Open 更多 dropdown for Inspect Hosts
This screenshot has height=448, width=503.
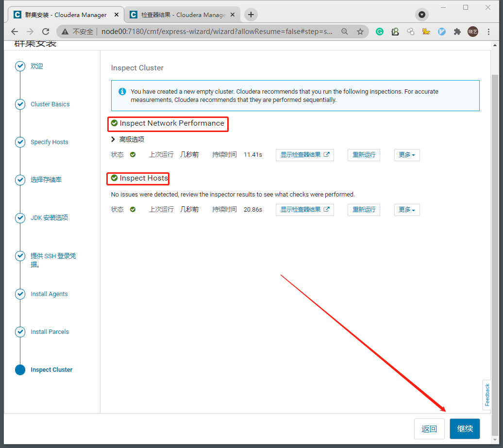click(407, 210)
